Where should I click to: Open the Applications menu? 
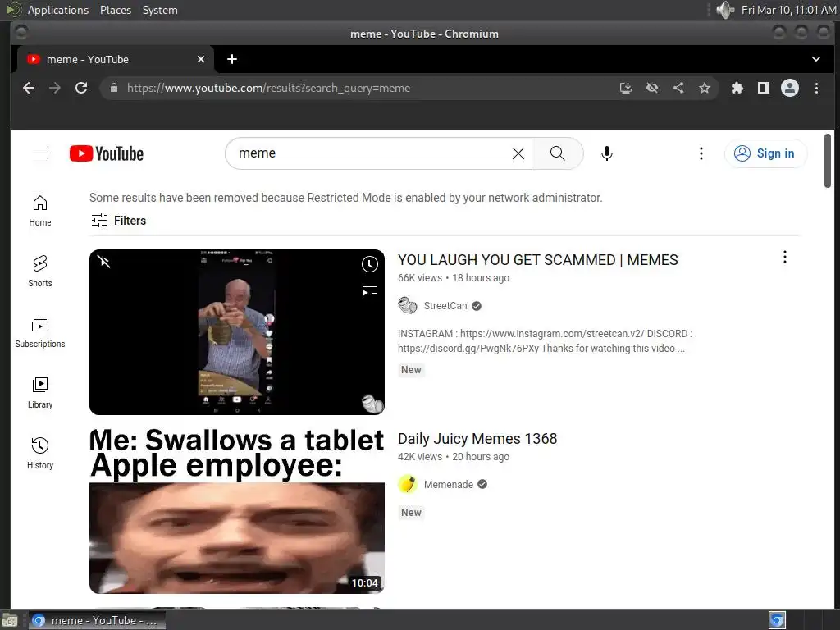[58, 10]
